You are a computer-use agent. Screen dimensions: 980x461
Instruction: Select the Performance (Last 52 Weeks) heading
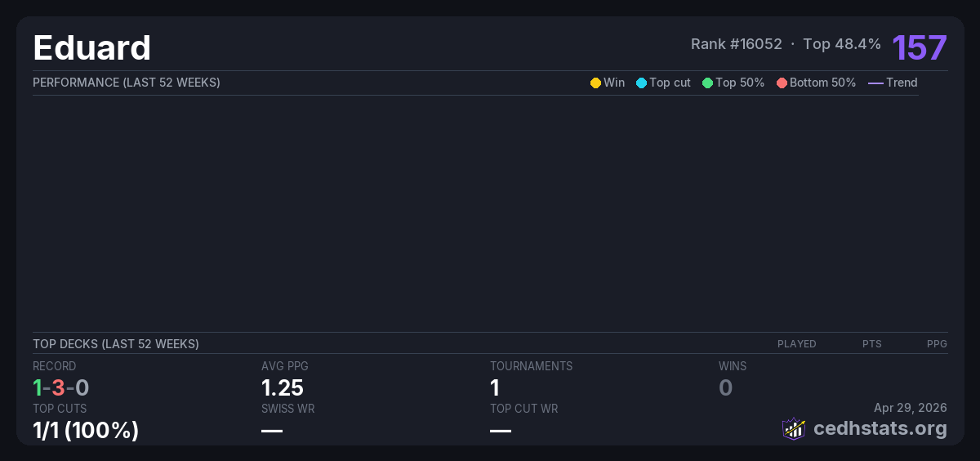click(127, 83)
